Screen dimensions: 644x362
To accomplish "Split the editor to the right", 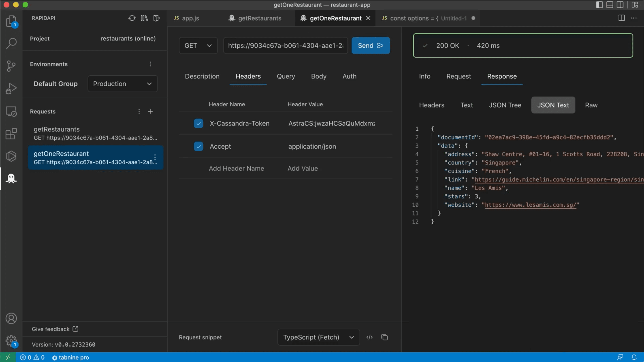I will (622, 18).
